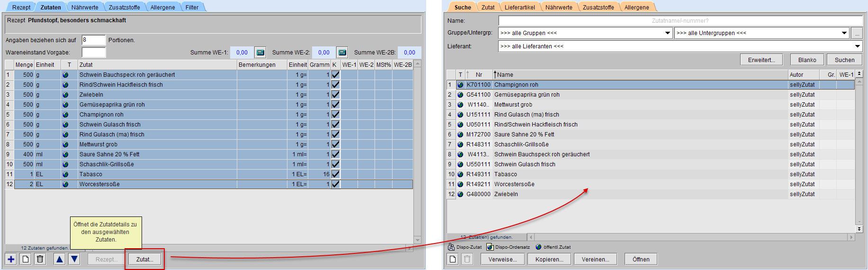
Task: Move ingredient up with triangle icon
Action: pos(60,259)
